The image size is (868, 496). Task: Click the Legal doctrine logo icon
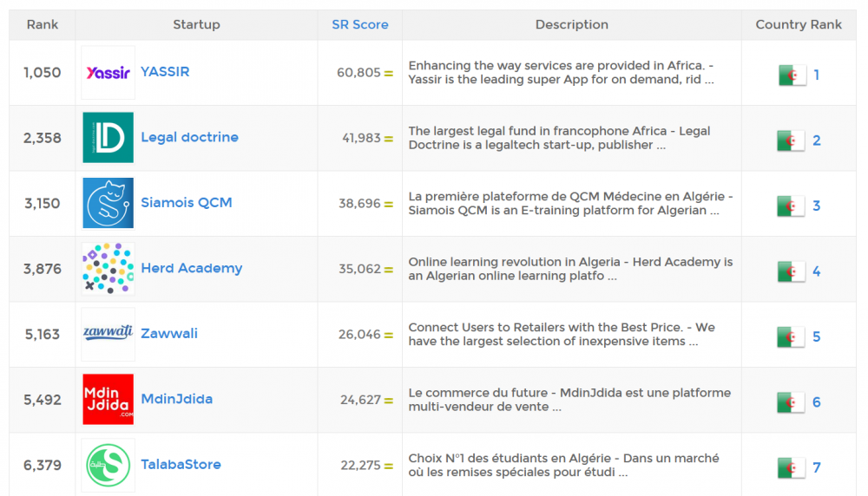(108, 138)
